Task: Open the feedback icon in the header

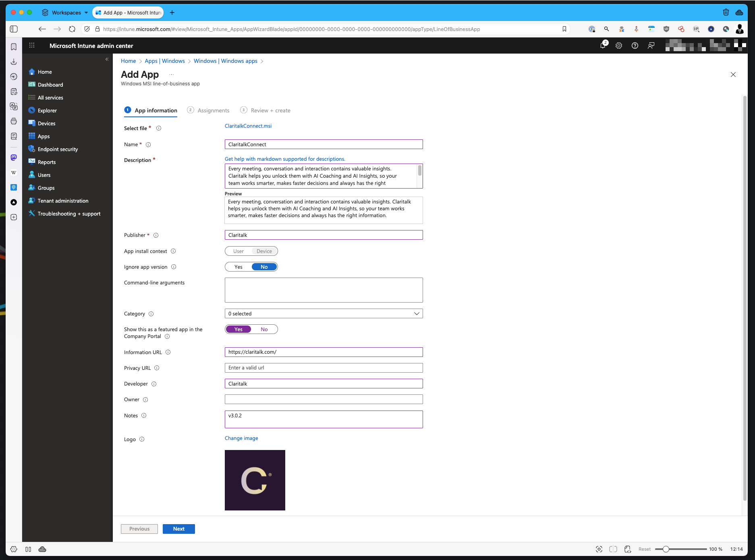Action: click(x=651, y=46)
